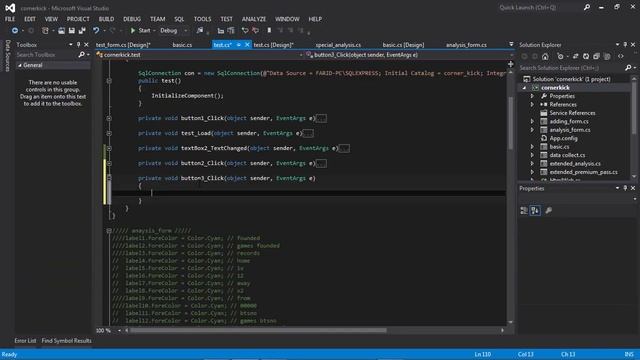This screenshot has height=360, width=640.
Task: Toggle the Categorized view in Properties panel
Action: click(524, 211)
